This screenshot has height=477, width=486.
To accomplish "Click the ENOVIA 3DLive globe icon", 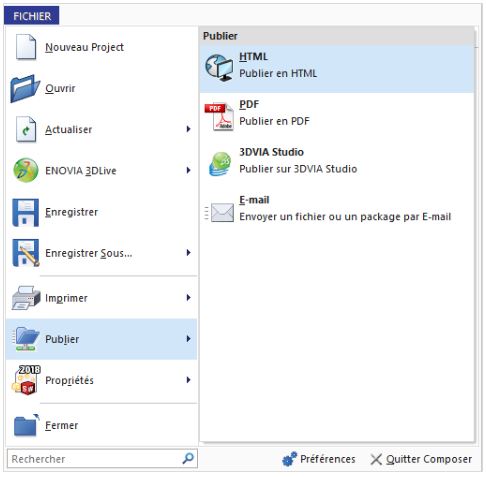I will [x=26, y=170].
